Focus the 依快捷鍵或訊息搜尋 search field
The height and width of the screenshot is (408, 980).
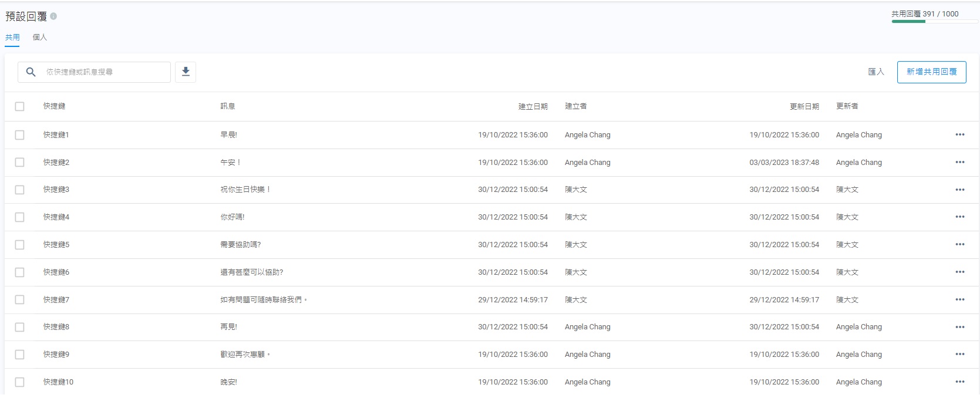pyautogui.click(x=103, y=72)
